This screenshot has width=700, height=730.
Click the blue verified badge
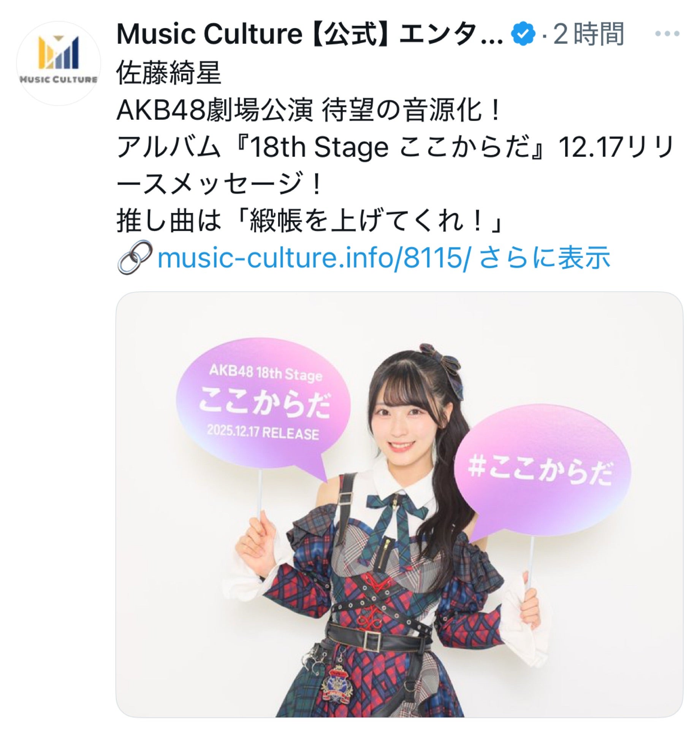524,34
